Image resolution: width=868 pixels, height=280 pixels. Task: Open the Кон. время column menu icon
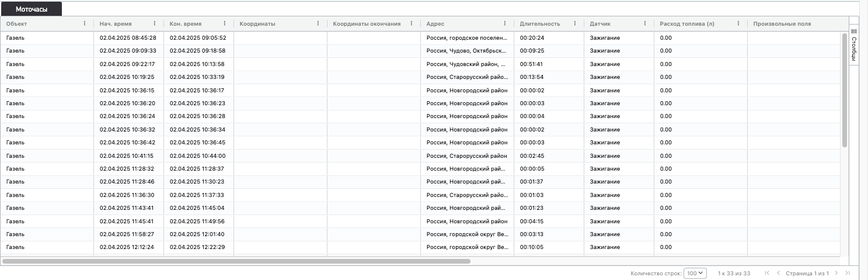(225, 24)
